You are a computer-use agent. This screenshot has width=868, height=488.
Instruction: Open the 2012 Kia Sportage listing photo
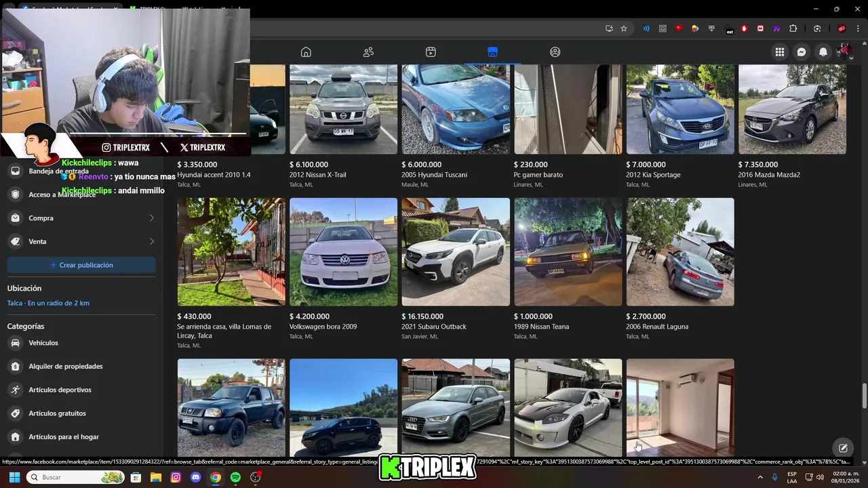(x=680, y=109)
